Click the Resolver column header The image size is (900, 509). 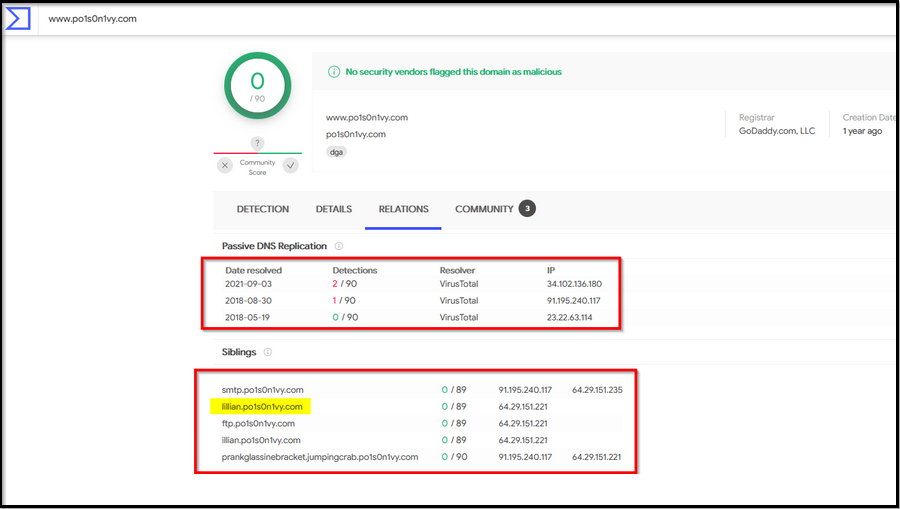pos(457,270)
